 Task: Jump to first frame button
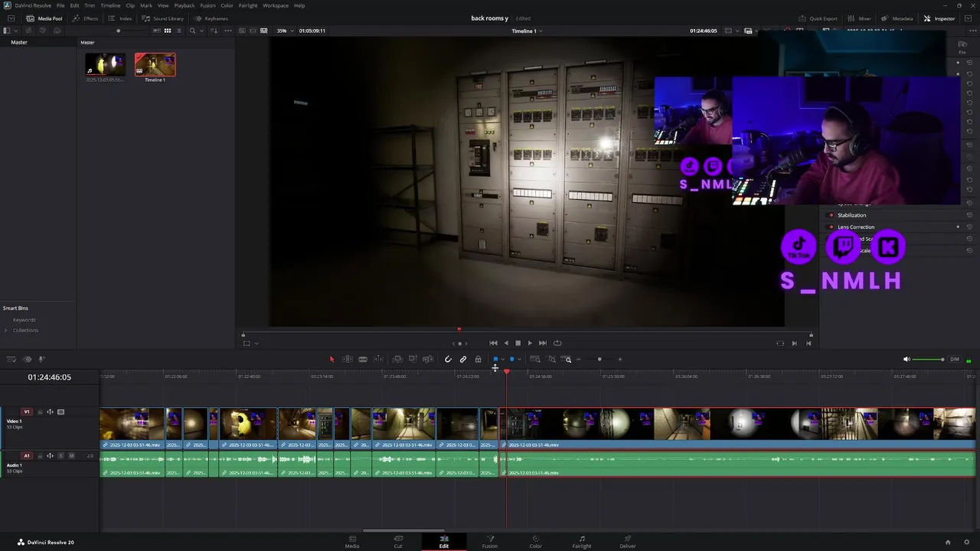[493, 343]
